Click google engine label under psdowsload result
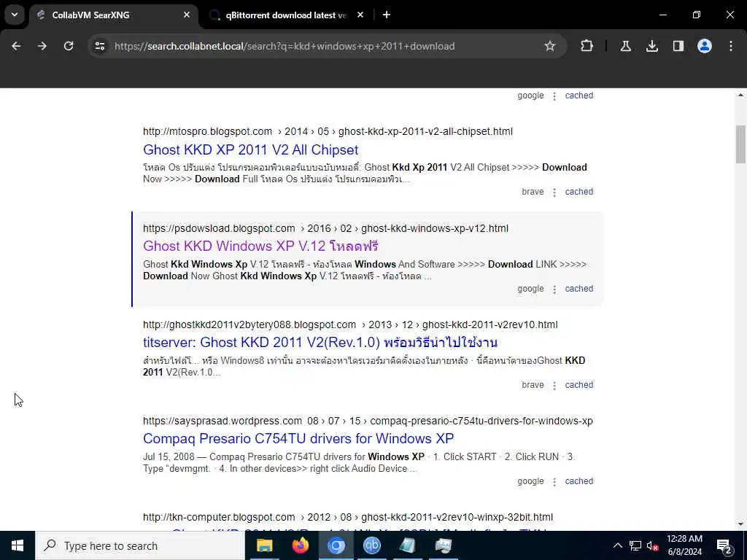The image size is (747, 560). coord(530,289)
